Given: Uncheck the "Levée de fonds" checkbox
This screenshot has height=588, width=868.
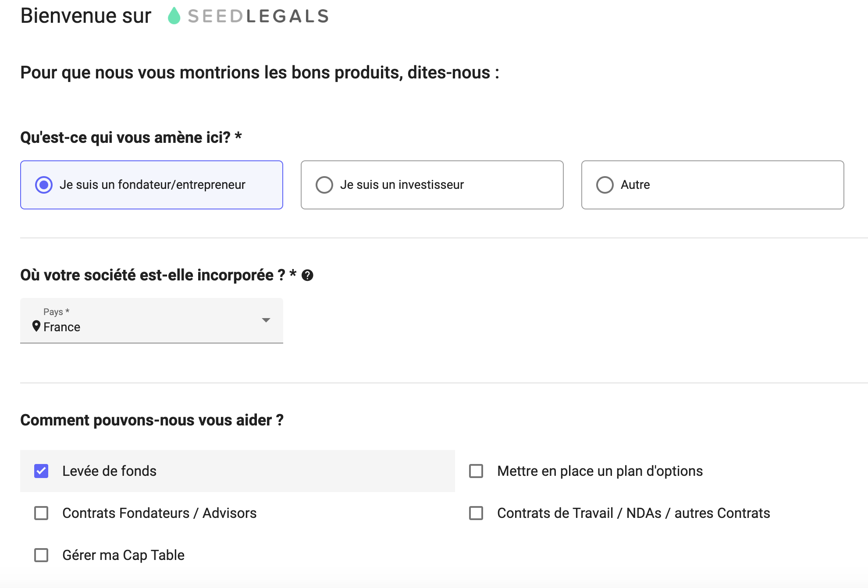Looking at the screenshot, I should pyautogui.click(x=41, y=471).
